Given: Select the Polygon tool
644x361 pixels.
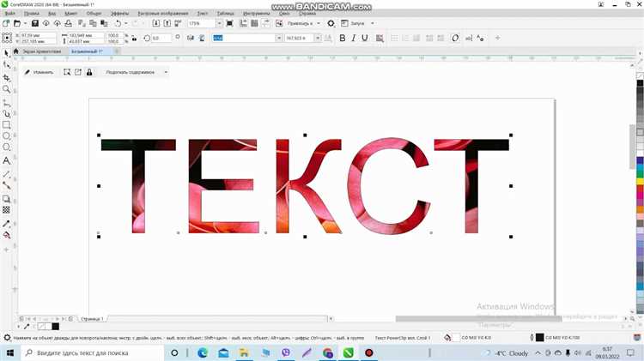Looking at the screenshot, I should point(6,147).
